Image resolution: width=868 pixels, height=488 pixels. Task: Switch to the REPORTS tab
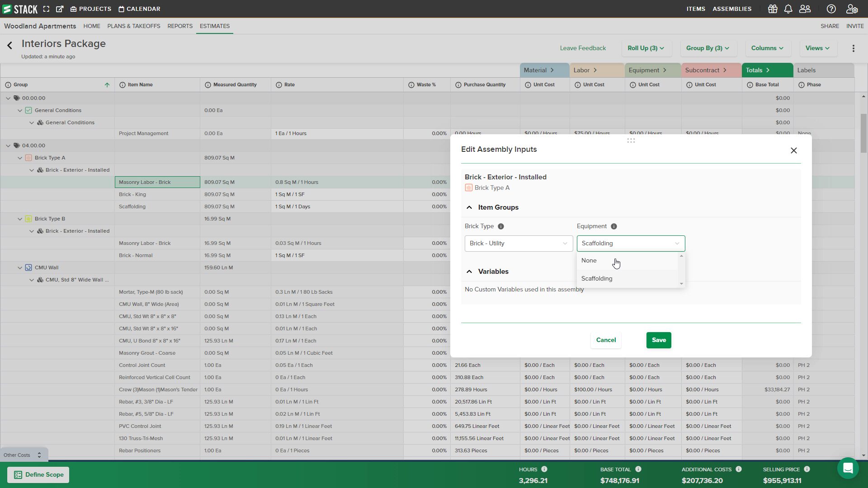point(180,26)
